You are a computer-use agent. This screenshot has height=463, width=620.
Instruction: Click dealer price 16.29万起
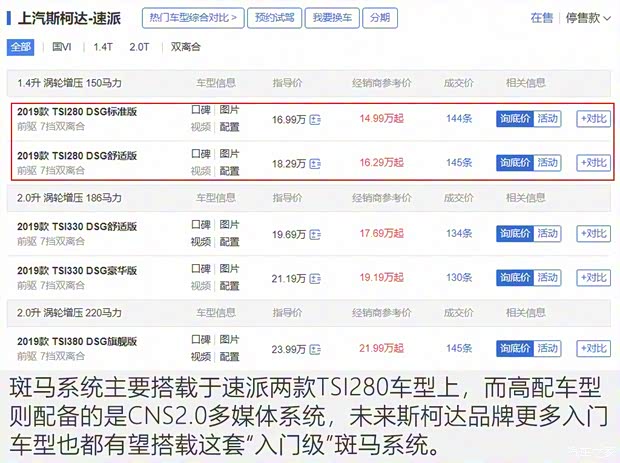pyautogui.click(x=382, y=163)
